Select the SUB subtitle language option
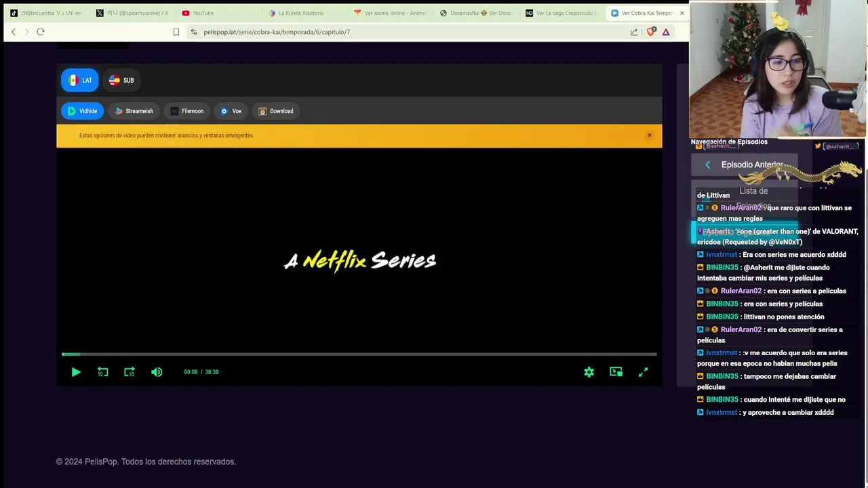 121,80
